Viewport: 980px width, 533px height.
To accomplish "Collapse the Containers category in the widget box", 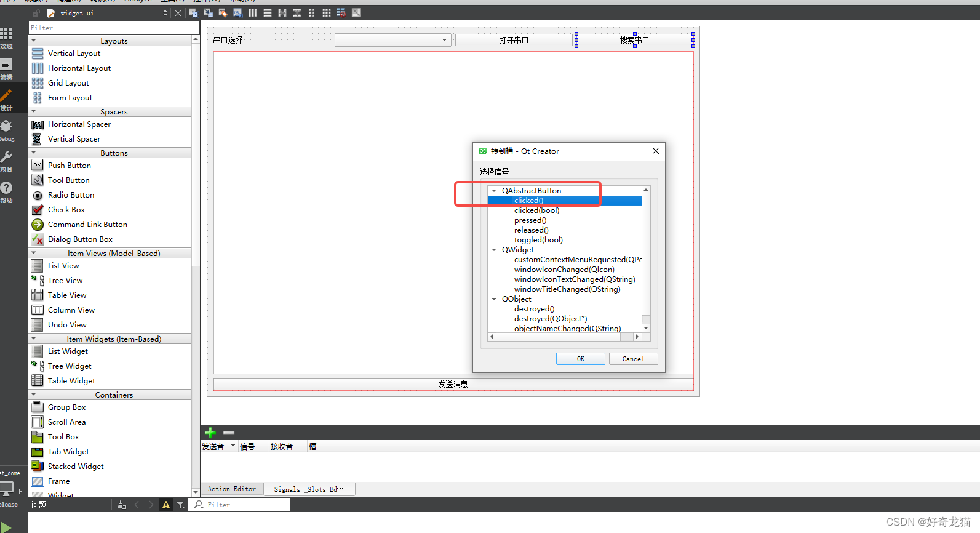I will coord(33,395).
